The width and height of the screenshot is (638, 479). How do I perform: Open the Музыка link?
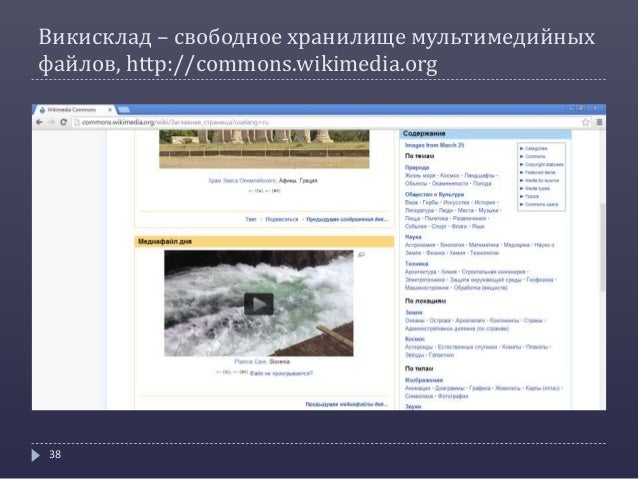point(488,210)
